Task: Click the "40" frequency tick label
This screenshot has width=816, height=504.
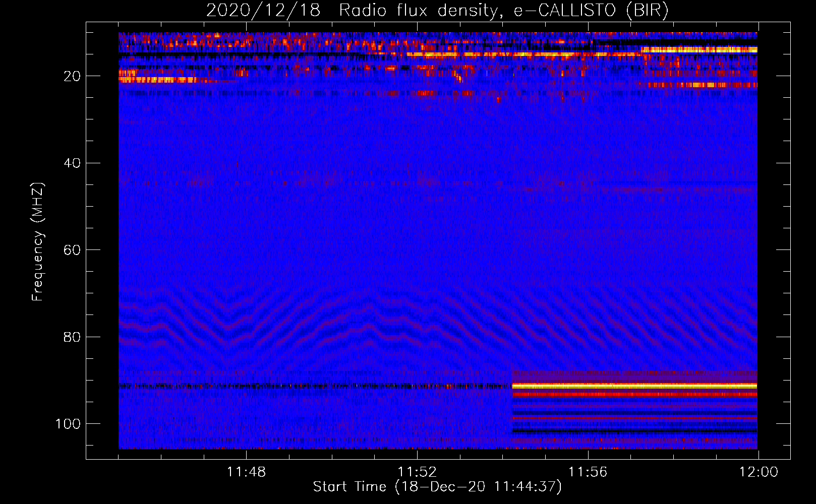Action: coord(72,163)
